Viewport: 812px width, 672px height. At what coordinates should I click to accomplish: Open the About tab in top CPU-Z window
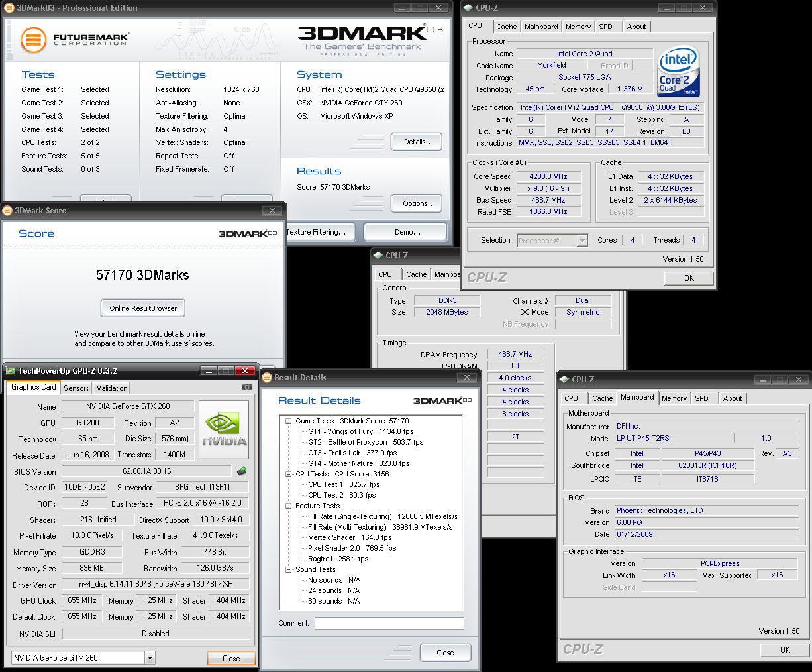pos(636,27)
